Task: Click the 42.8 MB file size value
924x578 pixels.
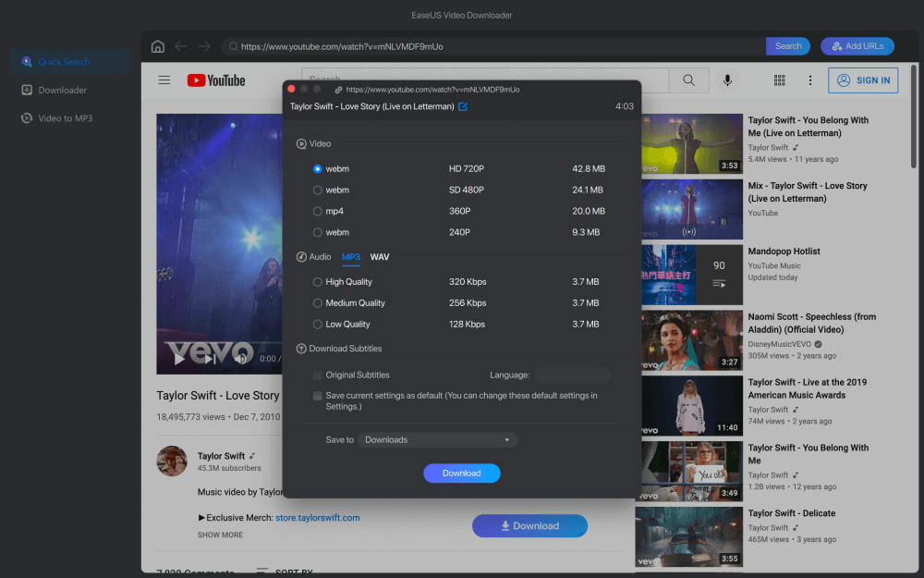Action: click(589, 168)
